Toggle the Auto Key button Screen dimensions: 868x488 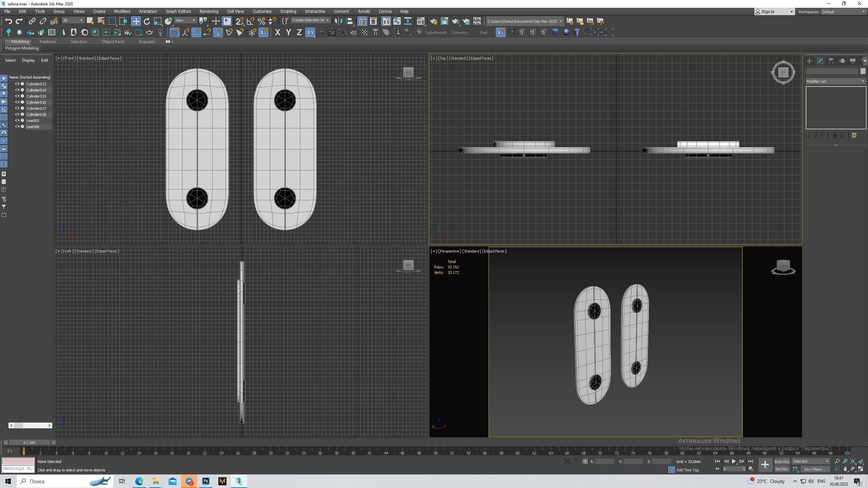tap(782, 461)
